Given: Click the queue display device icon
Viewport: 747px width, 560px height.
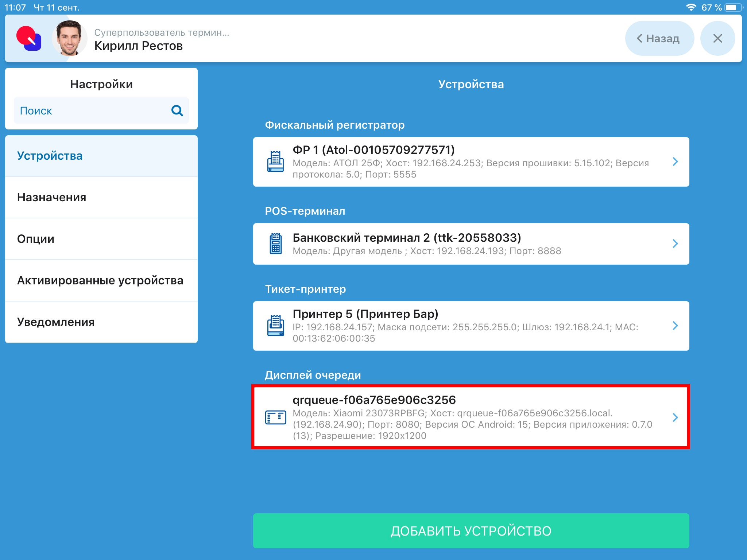Looking at the screenshot, I should [x=275, y=417].
